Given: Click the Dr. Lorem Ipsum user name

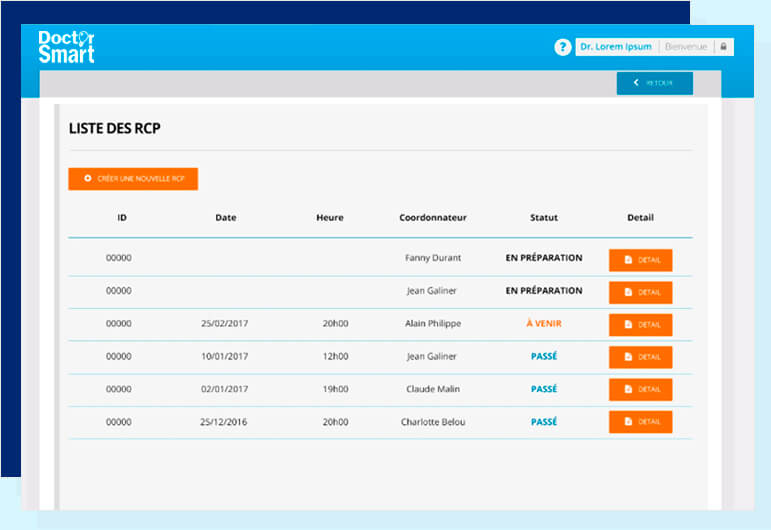Looking at the screenshot, I should point(615,47).
